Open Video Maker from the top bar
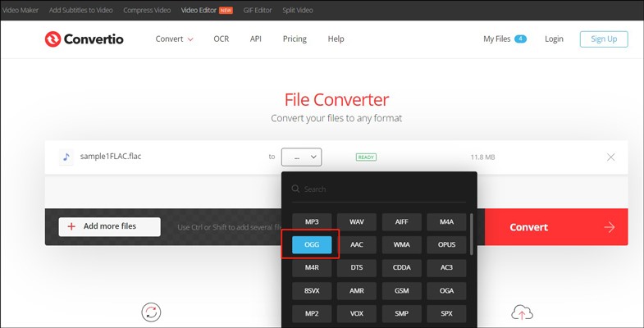644x328 pixels. (21, 11)
